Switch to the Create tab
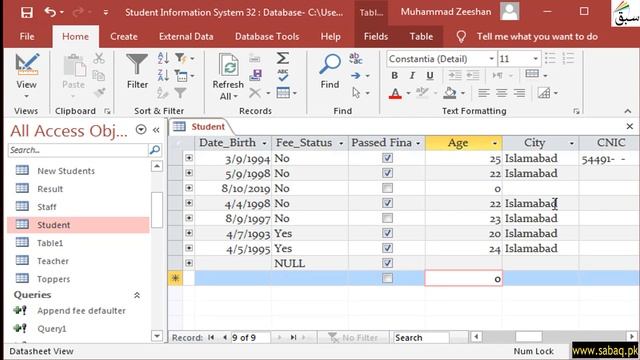 tap(124, 37)
